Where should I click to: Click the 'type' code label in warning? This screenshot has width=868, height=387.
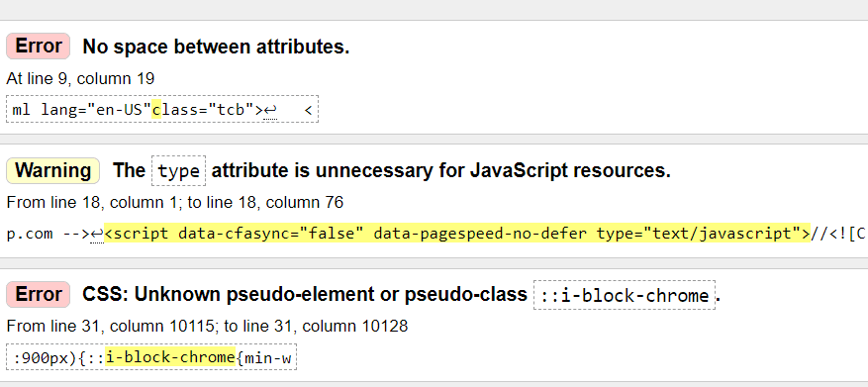coord(178,171)
